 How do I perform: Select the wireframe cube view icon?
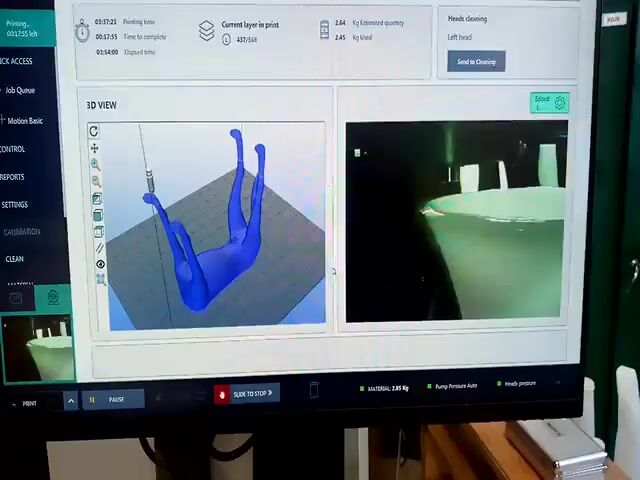tap(98, 231)
